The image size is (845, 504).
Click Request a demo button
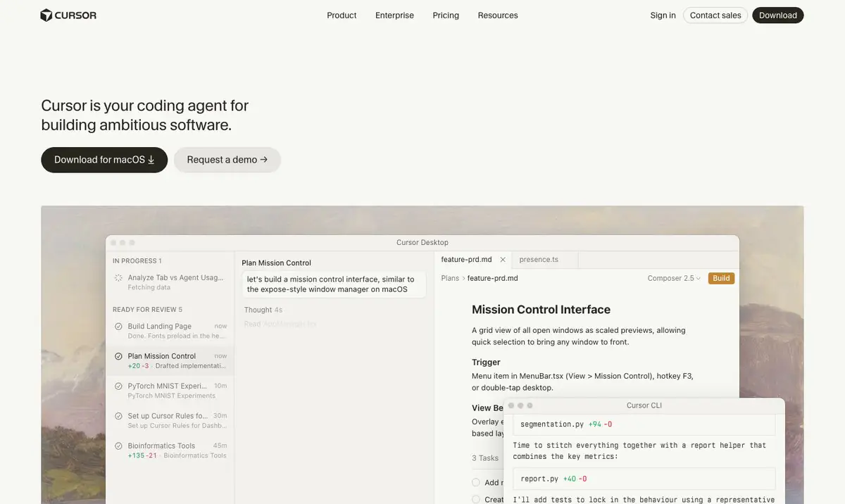[227, 160]
